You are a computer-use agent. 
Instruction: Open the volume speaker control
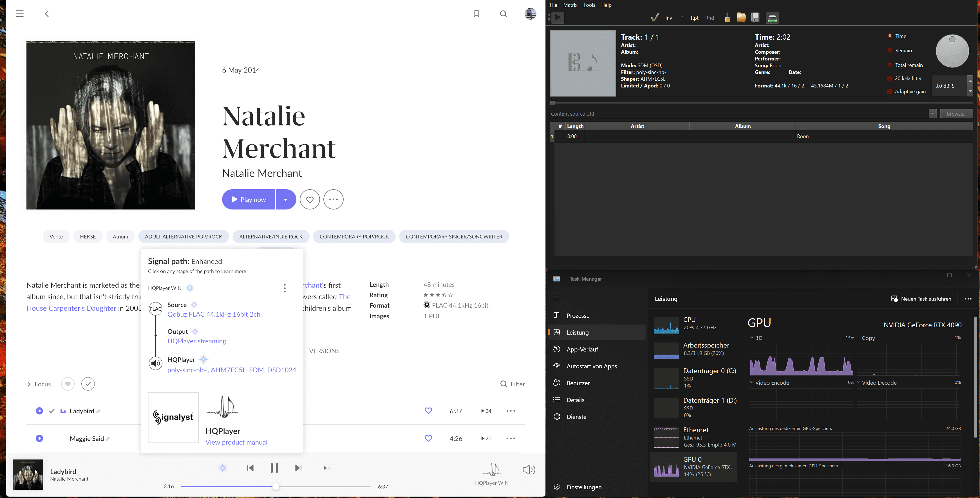click(529, 470)
